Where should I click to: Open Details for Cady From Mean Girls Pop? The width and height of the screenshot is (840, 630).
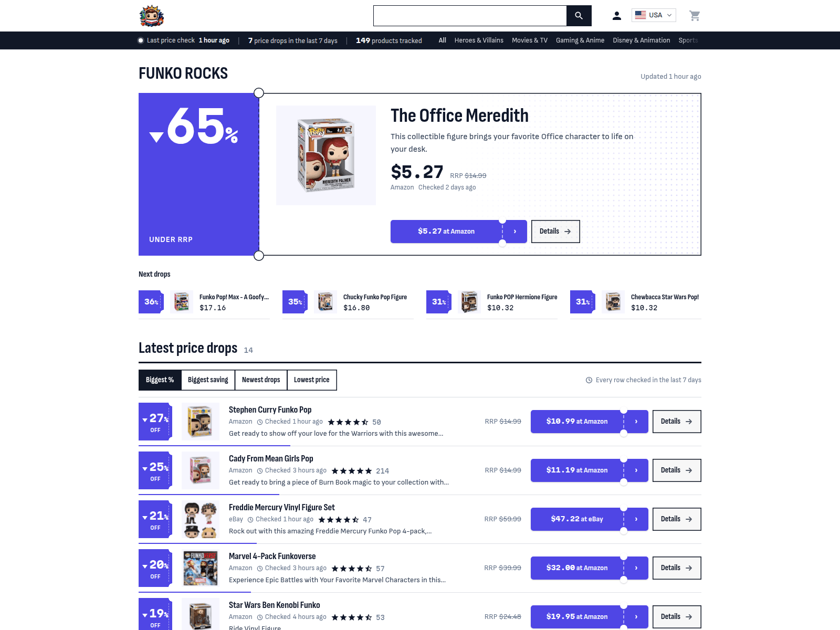pyautogui.click(x=677, y=470)
